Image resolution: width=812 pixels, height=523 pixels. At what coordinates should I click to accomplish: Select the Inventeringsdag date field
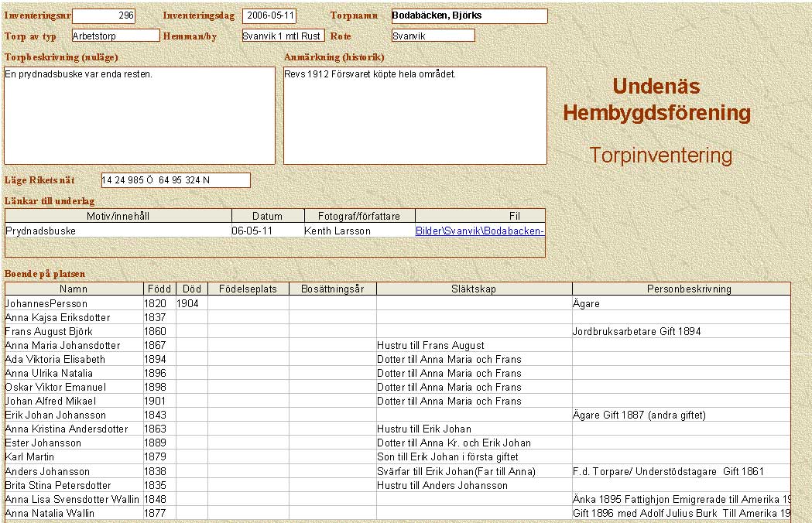(269, 15)
